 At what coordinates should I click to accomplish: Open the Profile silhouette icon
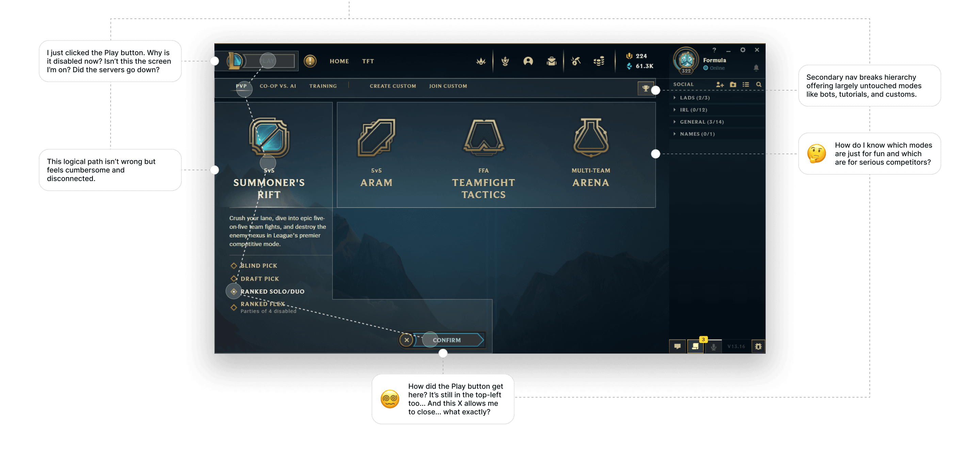click(x=528, y=61)
